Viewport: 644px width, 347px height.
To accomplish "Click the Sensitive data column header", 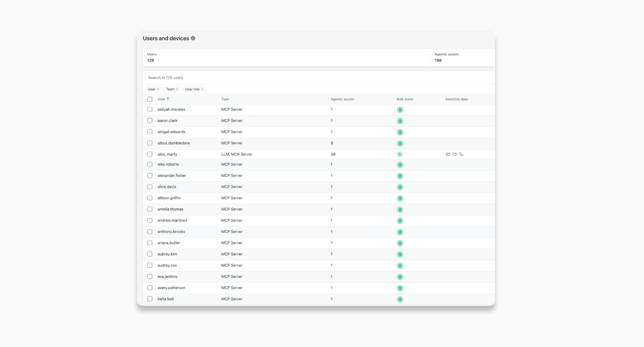I will (x=456, y=99).
